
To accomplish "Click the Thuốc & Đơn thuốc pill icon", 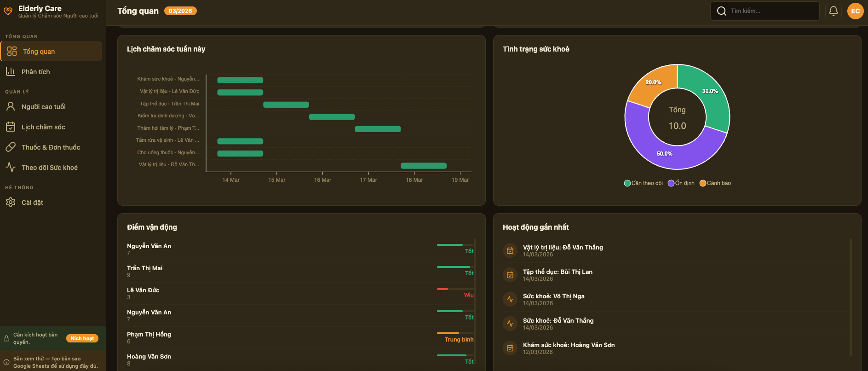I will click(x=11, y=147).
